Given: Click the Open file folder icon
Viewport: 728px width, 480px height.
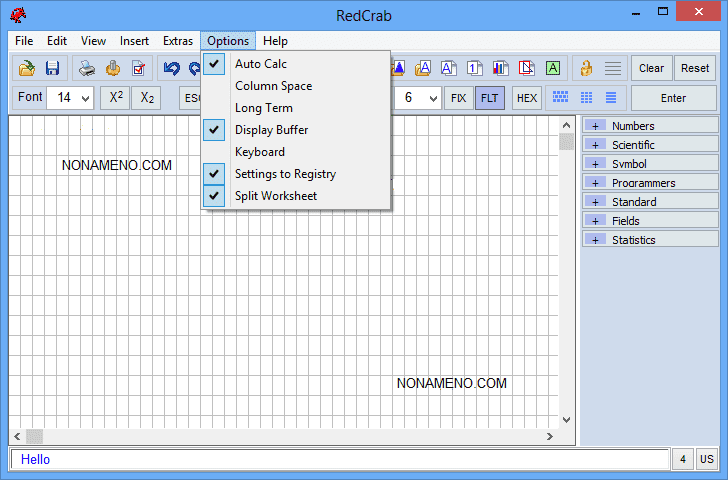Looking at the screenshot, I should pyautogui.click(x=27, y=68).
